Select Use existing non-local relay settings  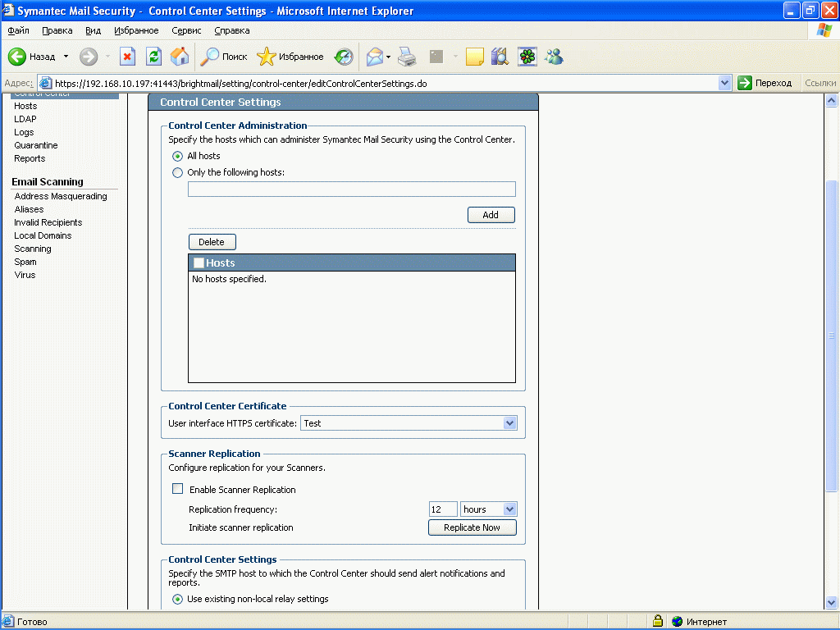pyautogui.click(x=177, y=599)
